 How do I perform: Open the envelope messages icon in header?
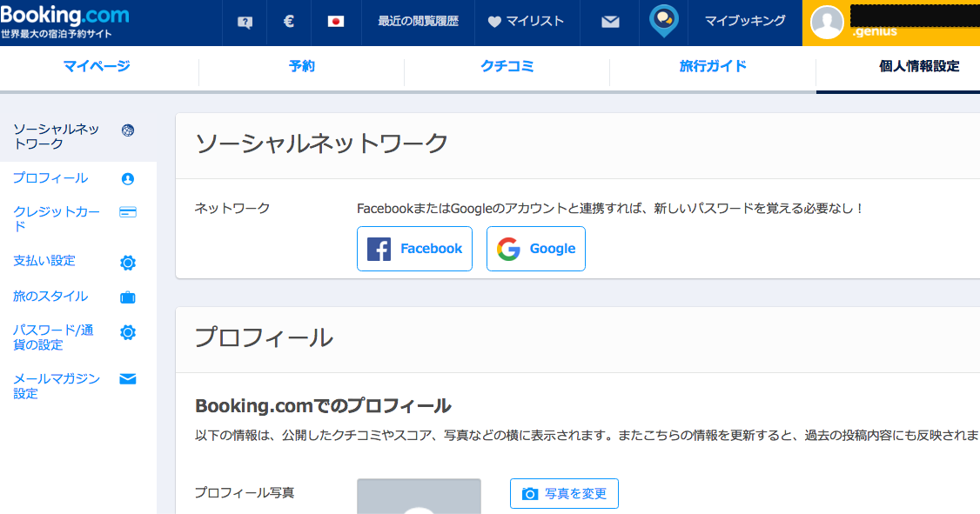tap(610, 22)
